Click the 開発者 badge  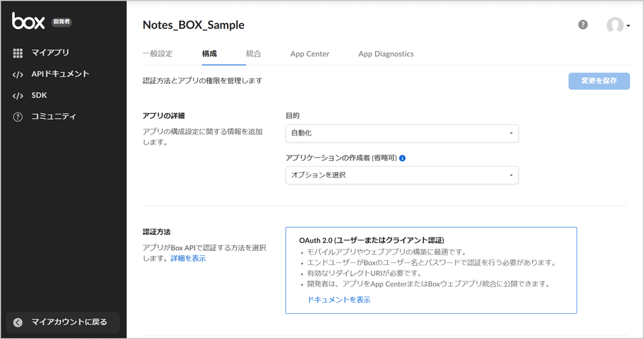(62, 22)
